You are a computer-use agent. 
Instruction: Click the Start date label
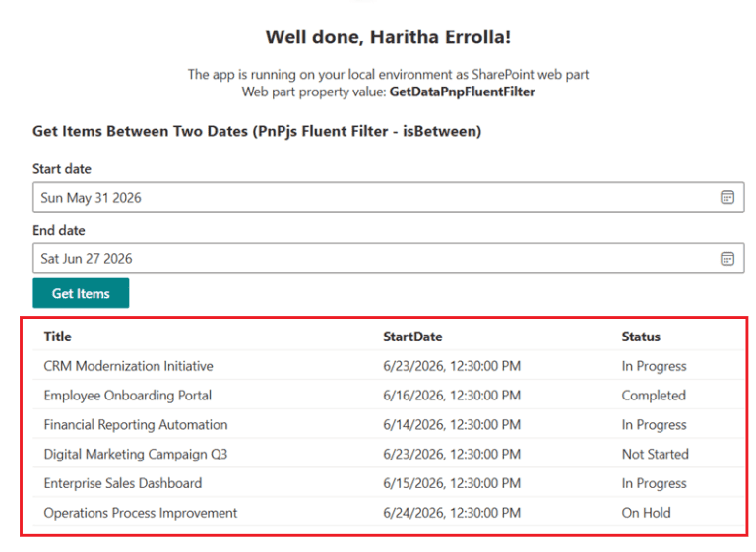point(62,168)
